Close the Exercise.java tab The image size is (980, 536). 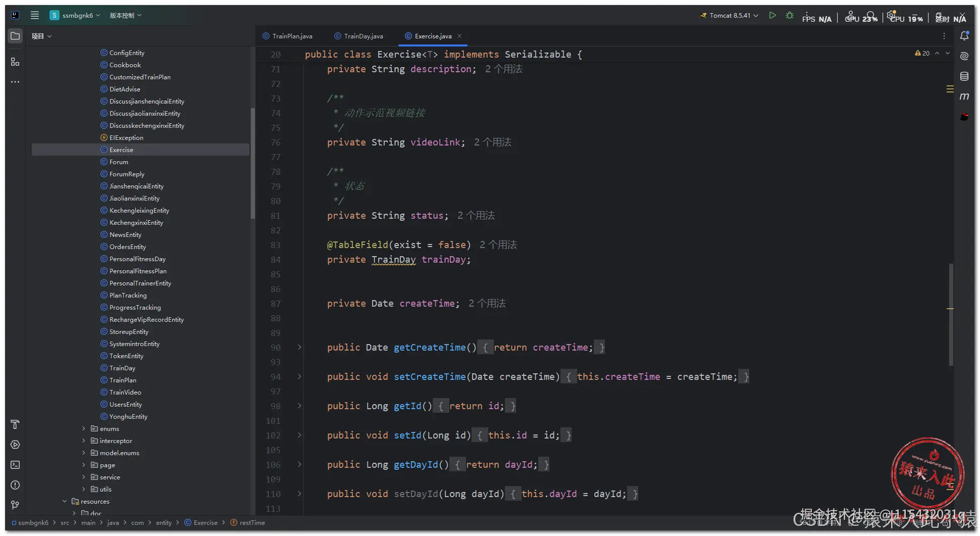(459, 36)
